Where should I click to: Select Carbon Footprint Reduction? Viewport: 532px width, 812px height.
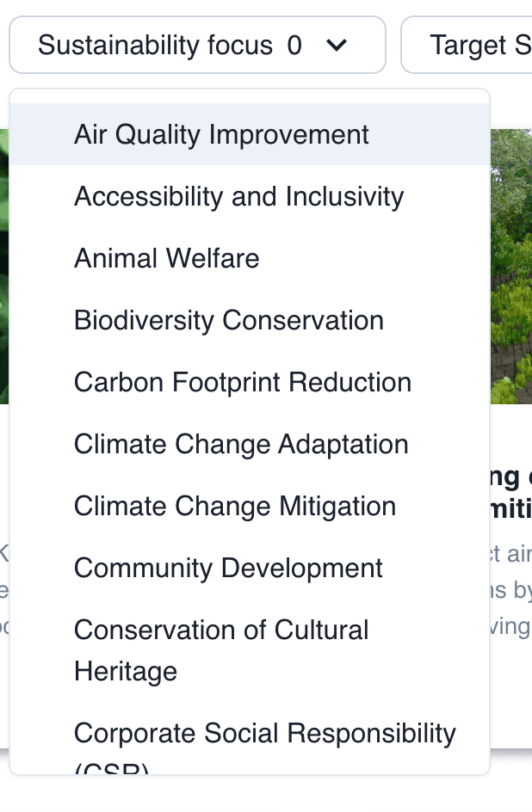point(250,382)
